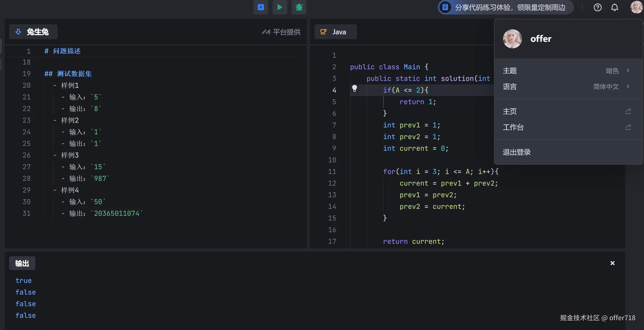Click the 主页 external link icon
Image resolution: width=644 pixels, height=330 pixels.
pos(628,111)
